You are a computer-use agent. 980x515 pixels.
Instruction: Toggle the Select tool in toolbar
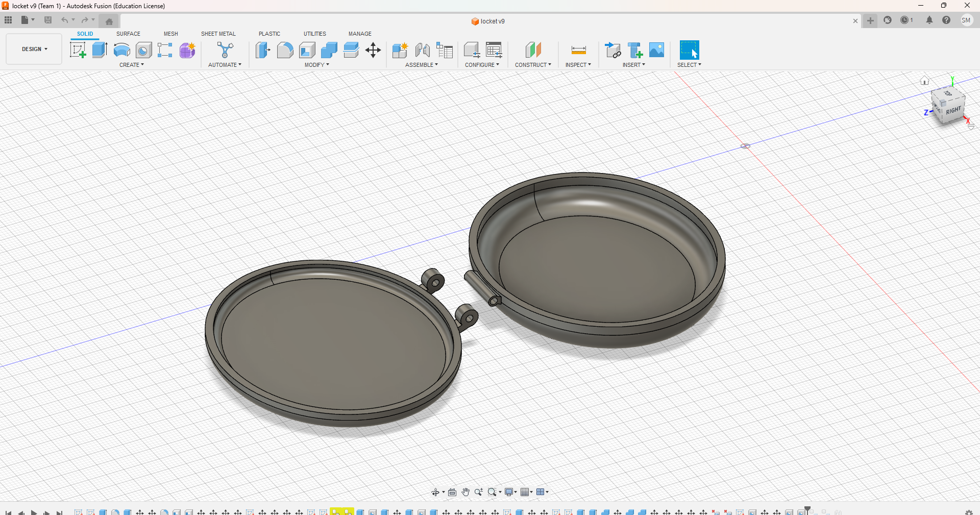click(689, 50)
